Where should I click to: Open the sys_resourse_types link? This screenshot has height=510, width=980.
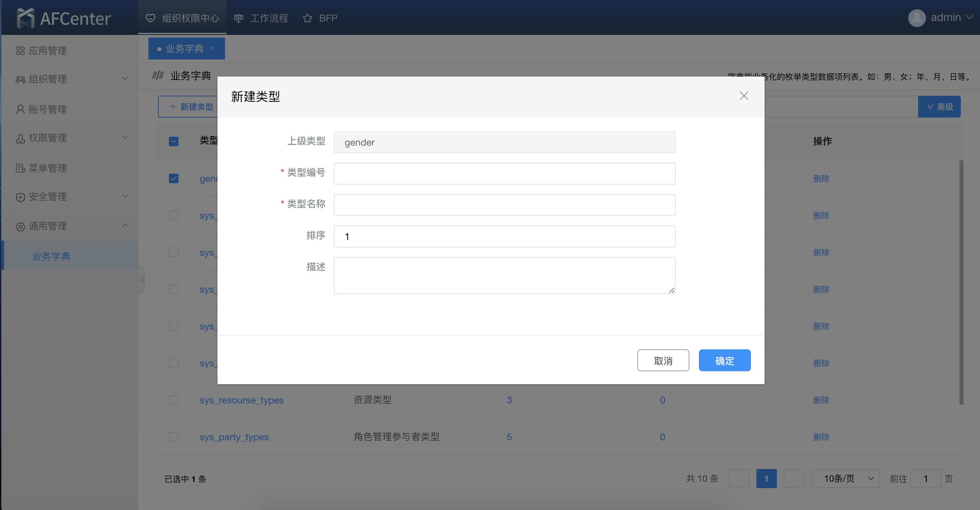coord(241,400)
